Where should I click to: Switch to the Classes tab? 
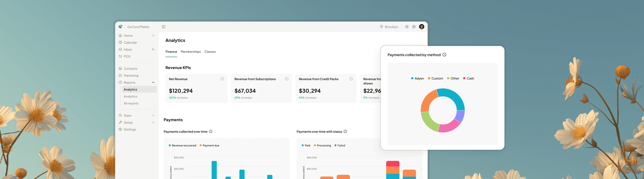click(210, 52)
